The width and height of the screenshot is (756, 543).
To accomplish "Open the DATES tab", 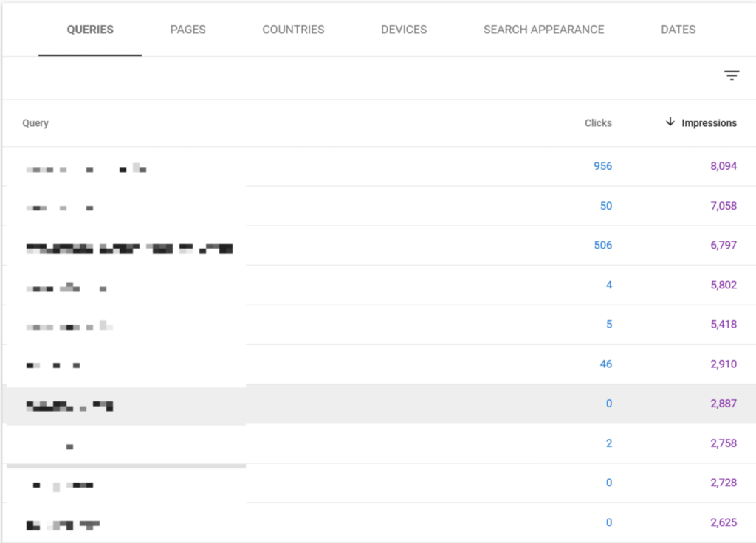I will tap(678, 30).
